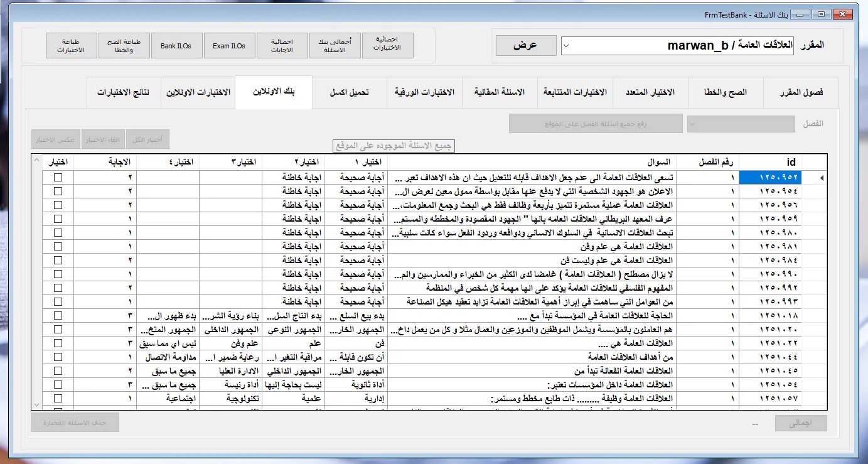
Task: Check the box for row id ١٢٥٠٩٥٩
Action: click(58, 219)
